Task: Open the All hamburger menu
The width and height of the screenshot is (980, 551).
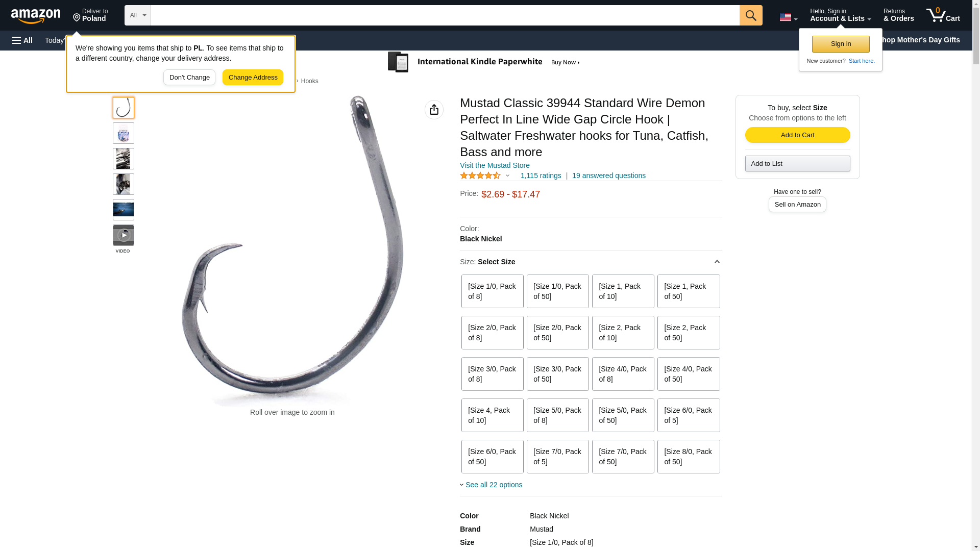Action: [x=22, y=40]
